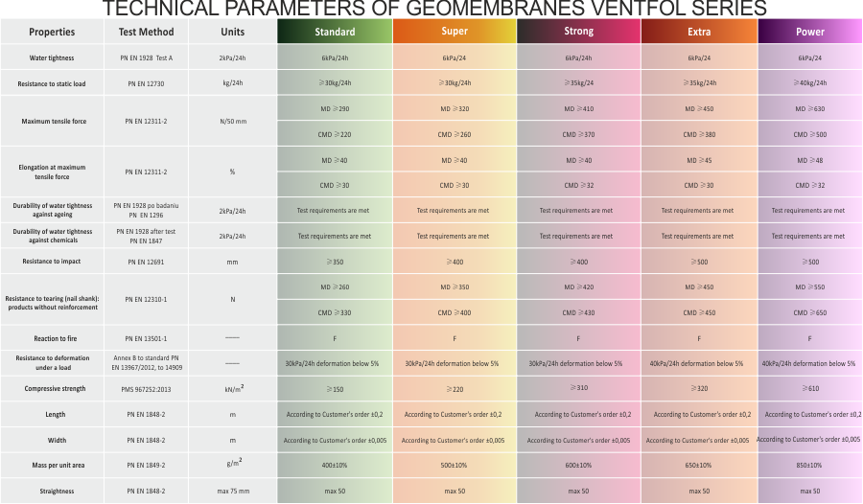This screenshot has height=504, width=863.
Task: Click the Reaction to fire row label
Action: (x=52, y=338)
